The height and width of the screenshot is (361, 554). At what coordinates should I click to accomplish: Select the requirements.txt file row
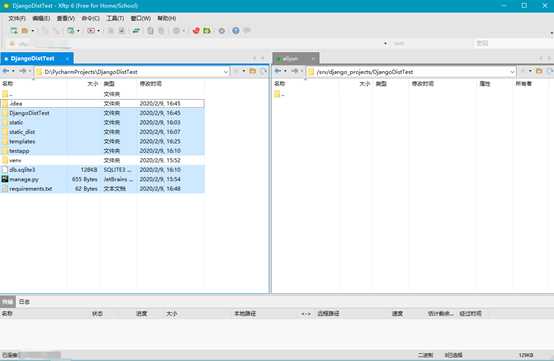pos(102,189)
